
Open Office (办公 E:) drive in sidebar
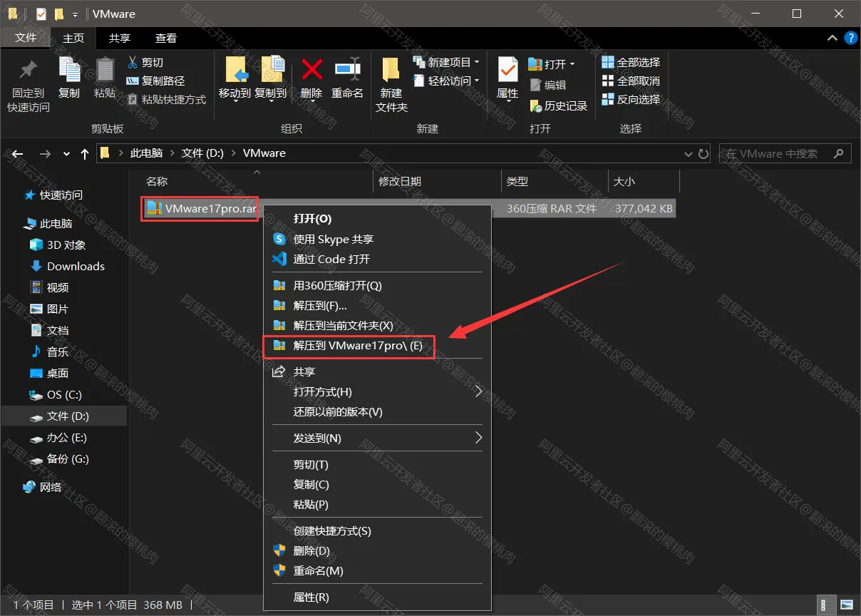[x=58, y=437]
